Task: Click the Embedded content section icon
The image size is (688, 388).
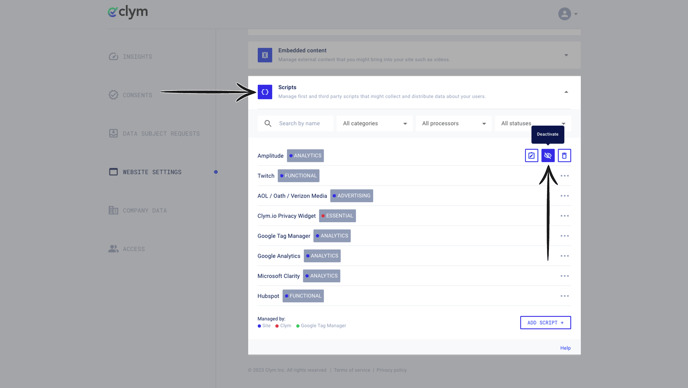Action: (265, 55)
